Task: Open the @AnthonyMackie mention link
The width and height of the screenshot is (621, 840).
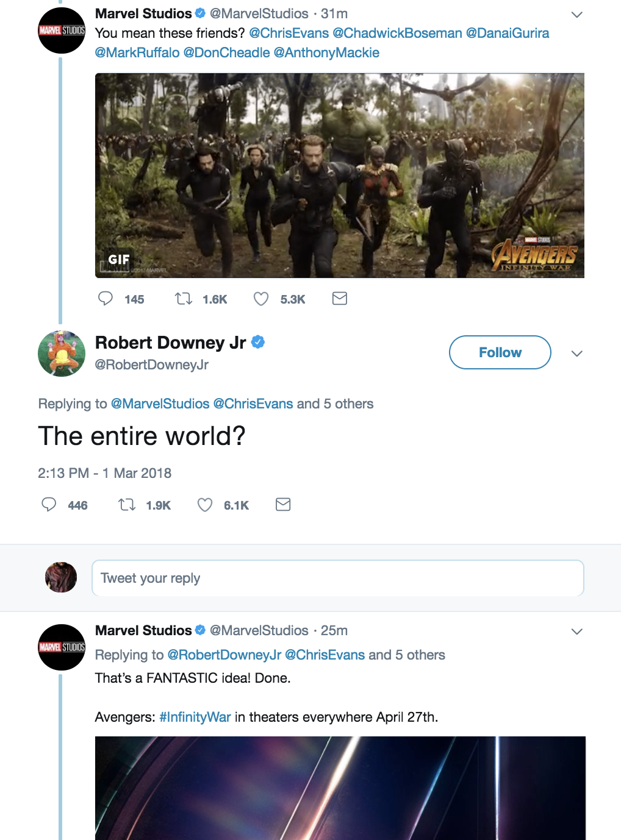Action: 326,52
